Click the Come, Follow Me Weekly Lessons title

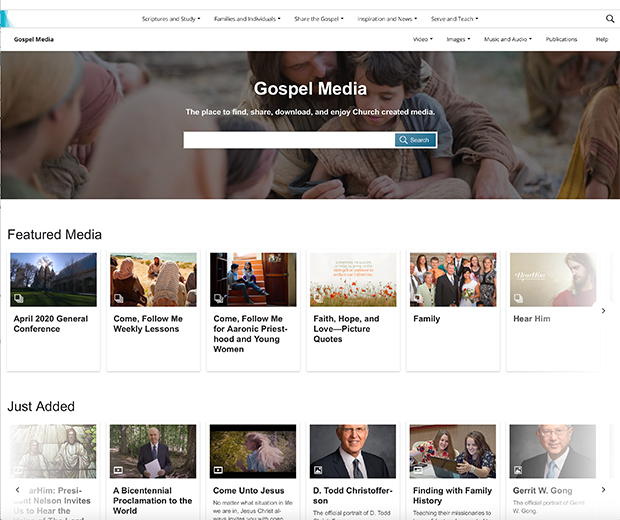(148, 324)
